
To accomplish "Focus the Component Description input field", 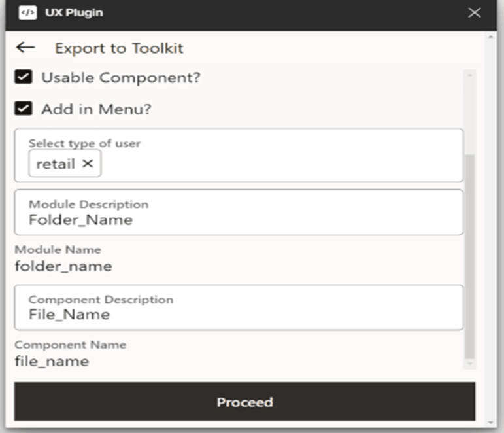I will 239,315.
